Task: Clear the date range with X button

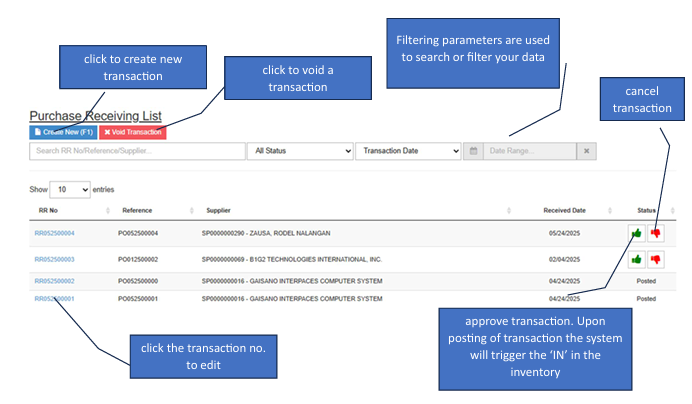Action: 588,151
